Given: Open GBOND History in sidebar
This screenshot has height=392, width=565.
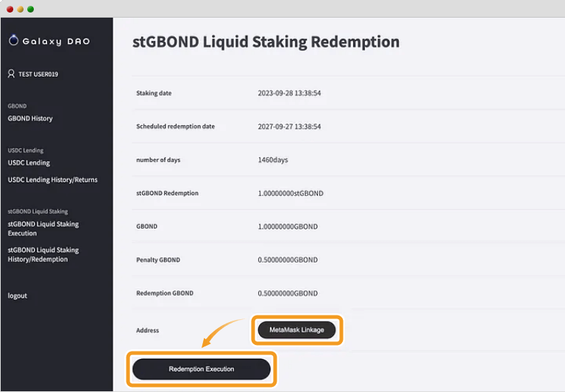Looking at the screenshot, I should 30,118.
